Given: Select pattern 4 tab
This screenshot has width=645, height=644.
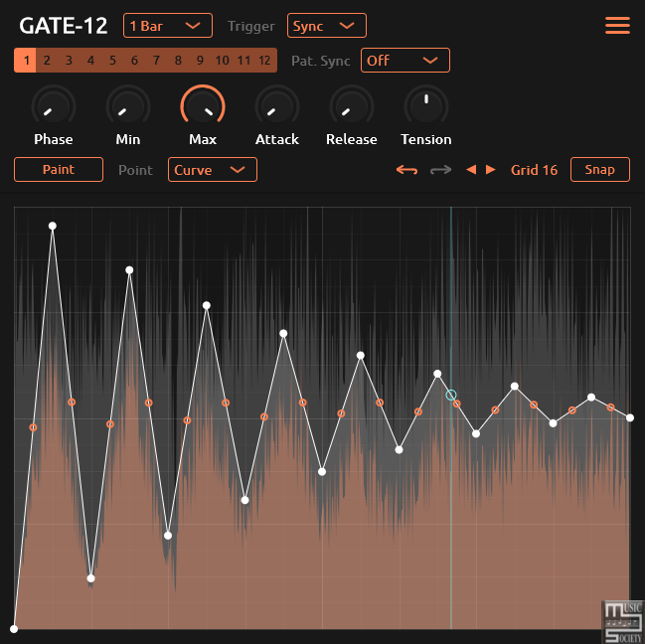Looking at the screenshot, I should tap(90, 61).
